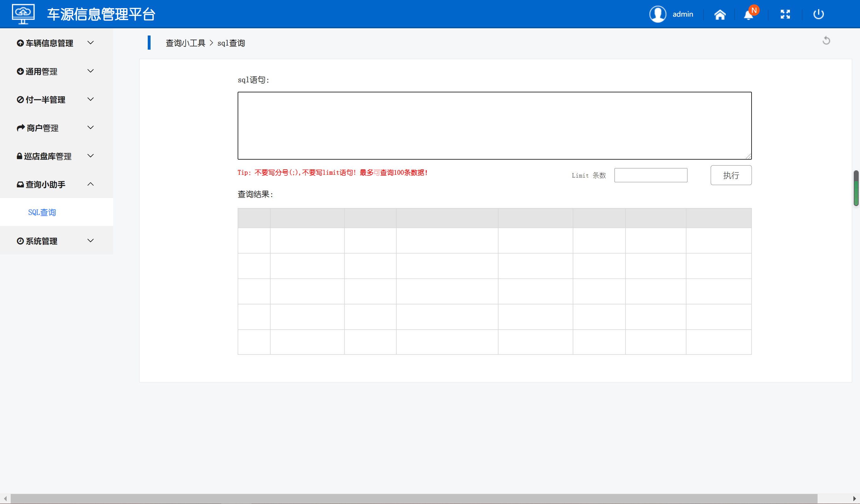Collapse the 查询小助手 chevron

pos(91,184)
